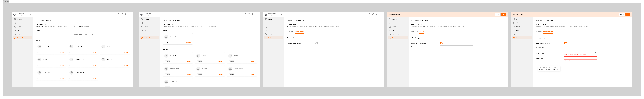
Task: Open General settings tab in frame with validation errors
Action: (548, 32)
